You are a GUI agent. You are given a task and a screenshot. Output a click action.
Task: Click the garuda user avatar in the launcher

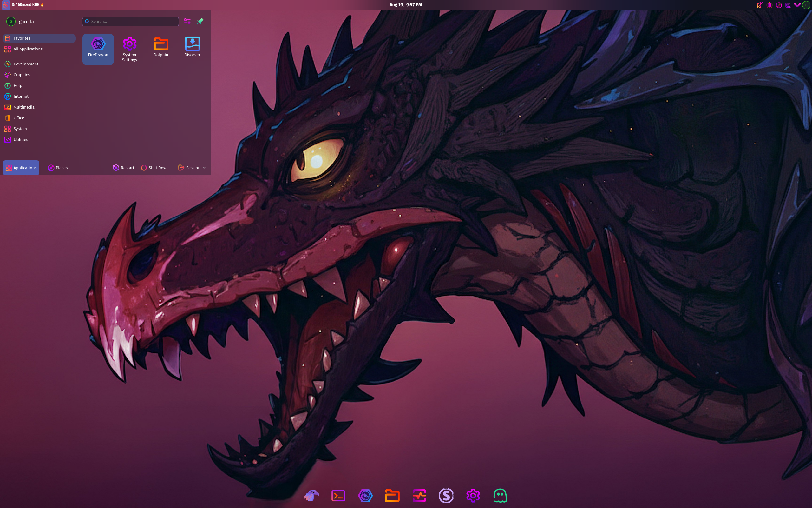point(11,22)
